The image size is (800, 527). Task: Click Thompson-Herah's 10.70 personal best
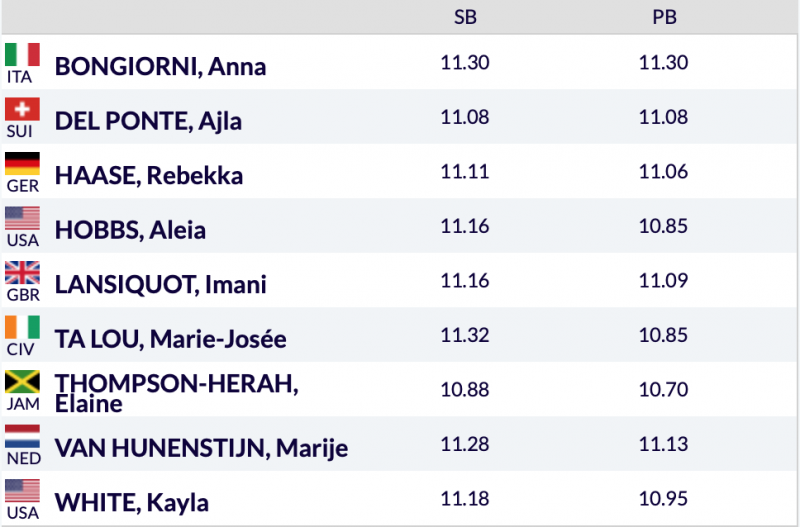click(x=663, y=388)
